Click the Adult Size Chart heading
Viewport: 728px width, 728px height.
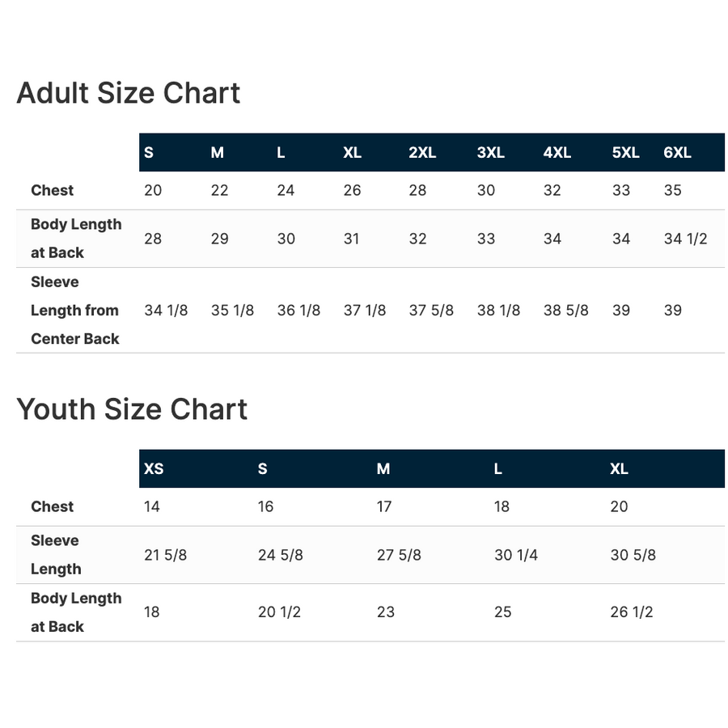(x=129, y=93)
